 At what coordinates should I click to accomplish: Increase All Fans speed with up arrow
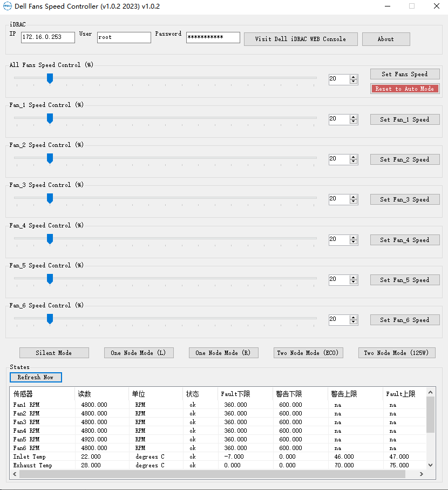point(354,77)
